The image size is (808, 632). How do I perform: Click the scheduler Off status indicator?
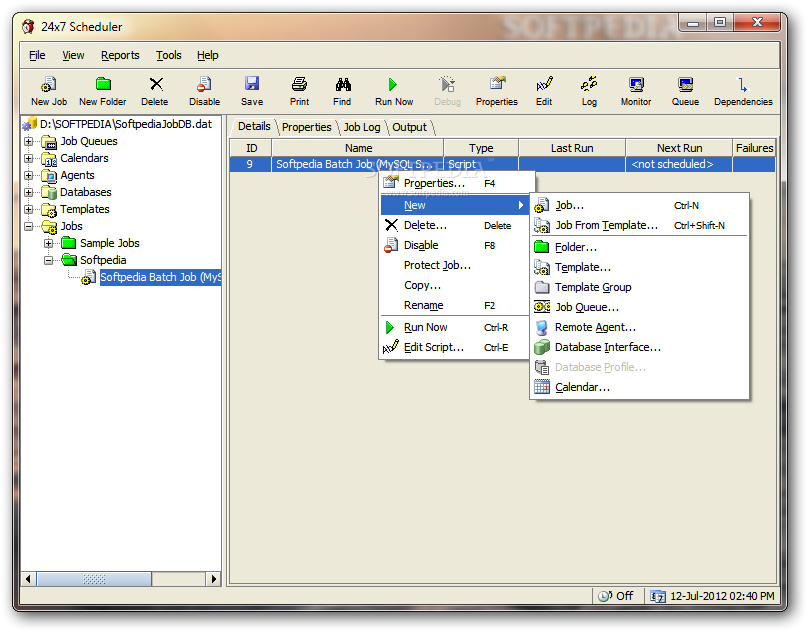[x=616, y=596]
